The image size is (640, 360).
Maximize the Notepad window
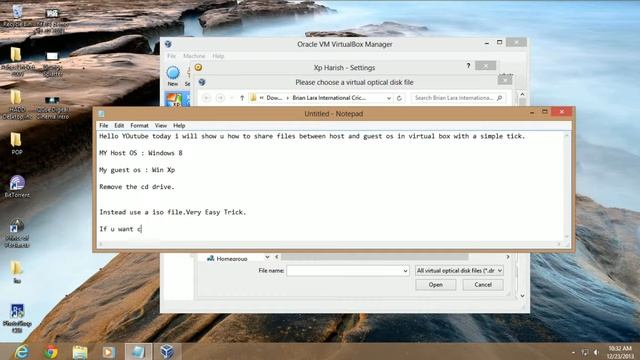(x=545, y=112)
